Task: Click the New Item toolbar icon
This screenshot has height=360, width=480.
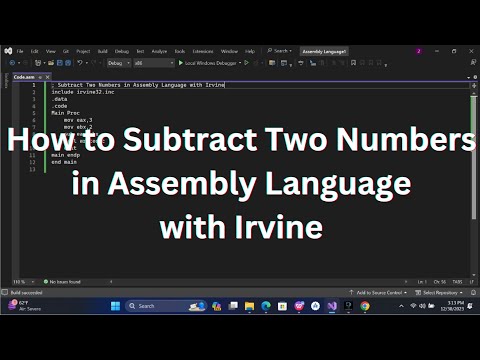Action: [38, 63]
